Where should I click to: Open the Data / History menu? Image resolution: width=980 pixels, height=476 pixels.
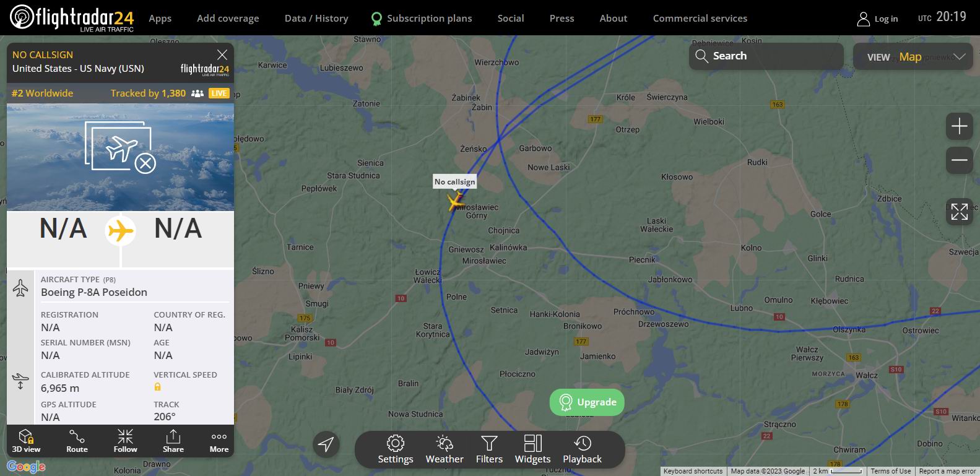pyautogui.click(x=316, y=19)
